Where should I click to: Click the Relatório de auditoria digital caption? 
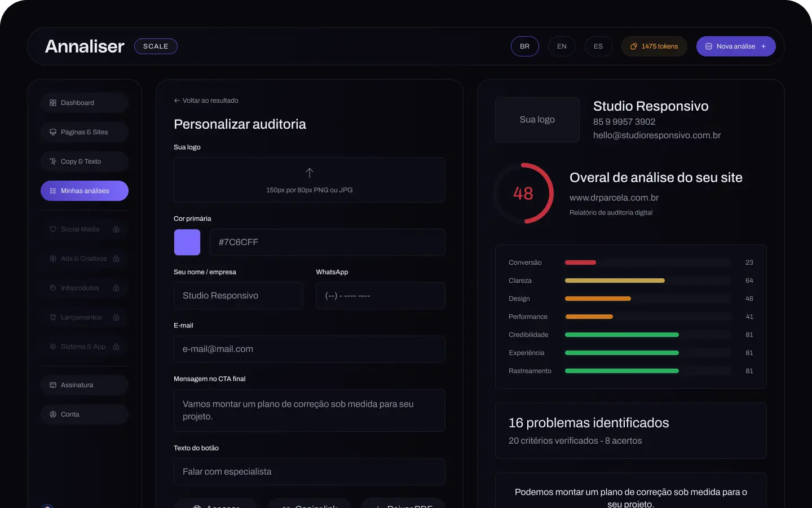tap(611, 213)
